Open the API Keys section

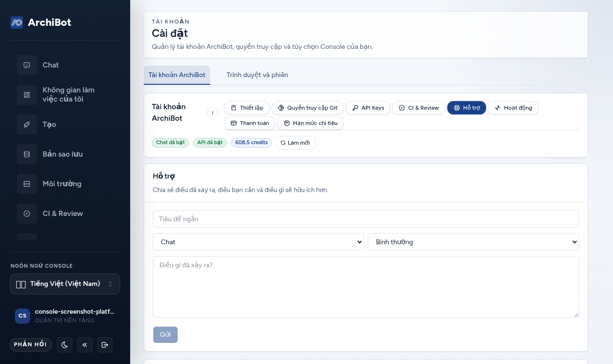(x=368, y=108)
